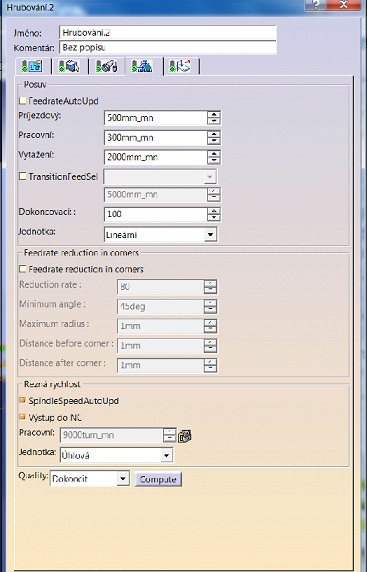This screenshot has width=367, height=572.
Task: Click the Posuv group label
Action: [35, 85]
